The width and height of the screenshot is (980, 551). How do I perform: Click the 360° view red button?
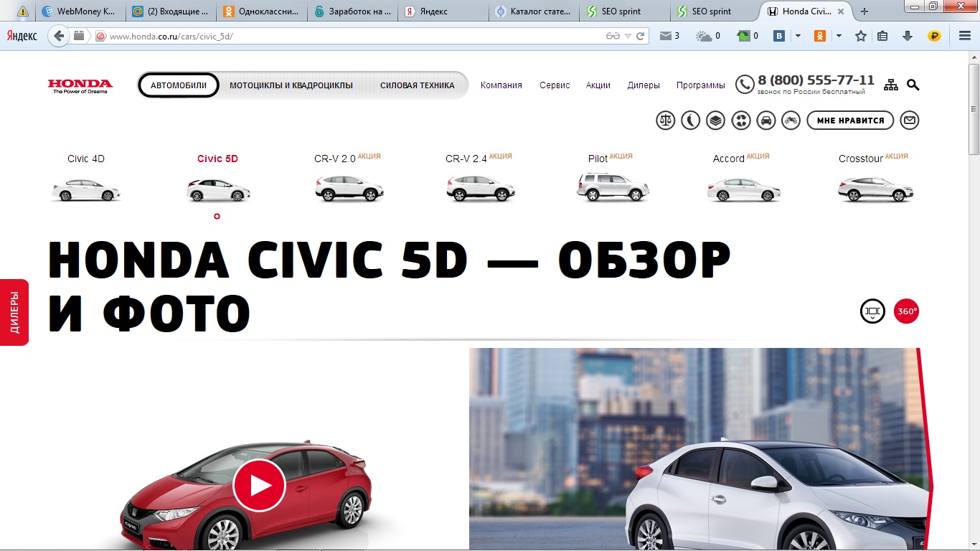906,311
